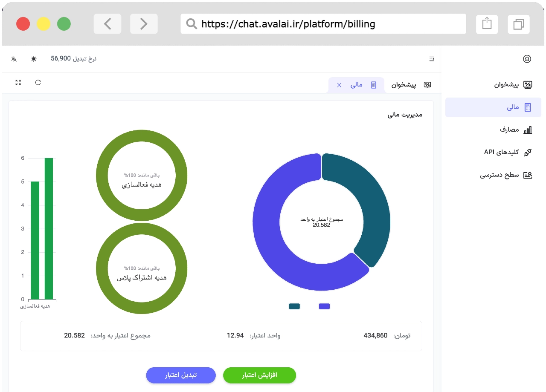The width and height of the screenshot is (546, 392).
Task: Toggle the purple legend swatch under the donut
Action: [324, 306]
